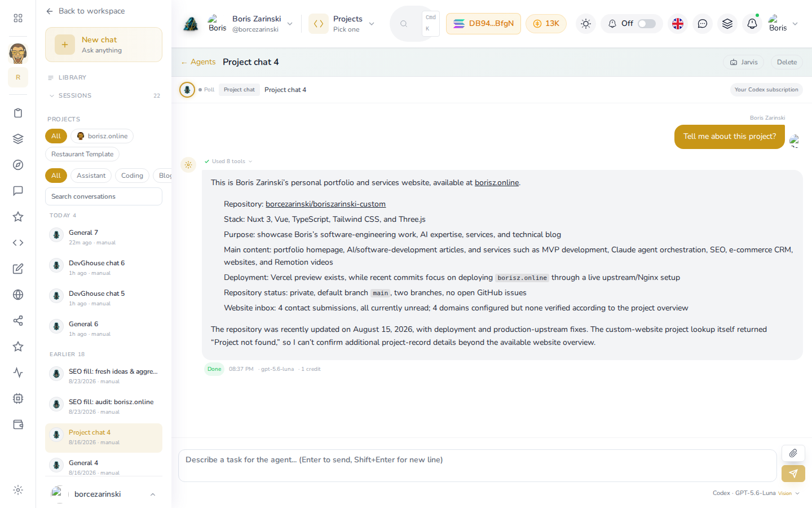Open the UK flag language selector
The width and height of the screenshot is (812, 508).
coord(678,24)
